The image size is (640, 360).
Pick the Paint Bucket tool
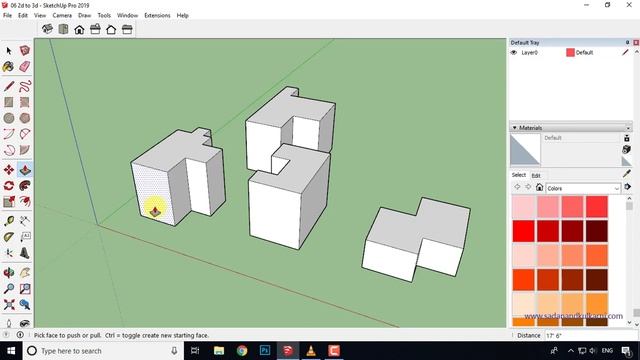[9, 67]
